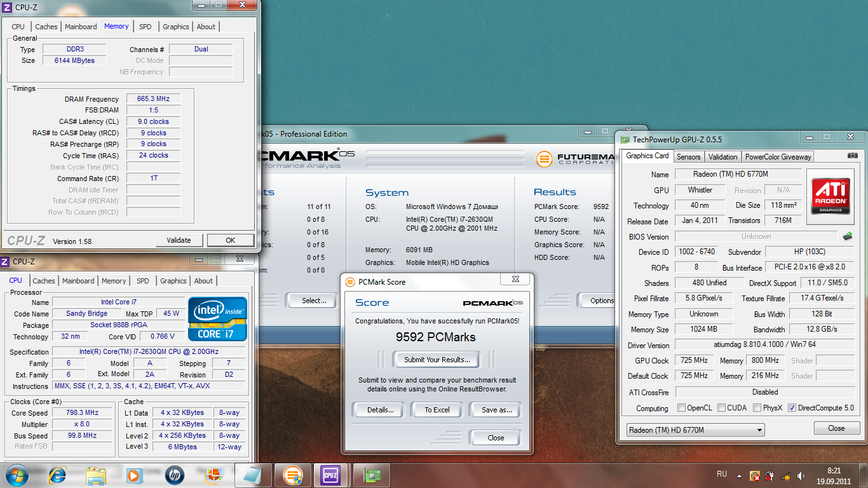Open Windows Media Player from the taskbar
This screenshot has height=488, width=868.
tap(134, 475)
